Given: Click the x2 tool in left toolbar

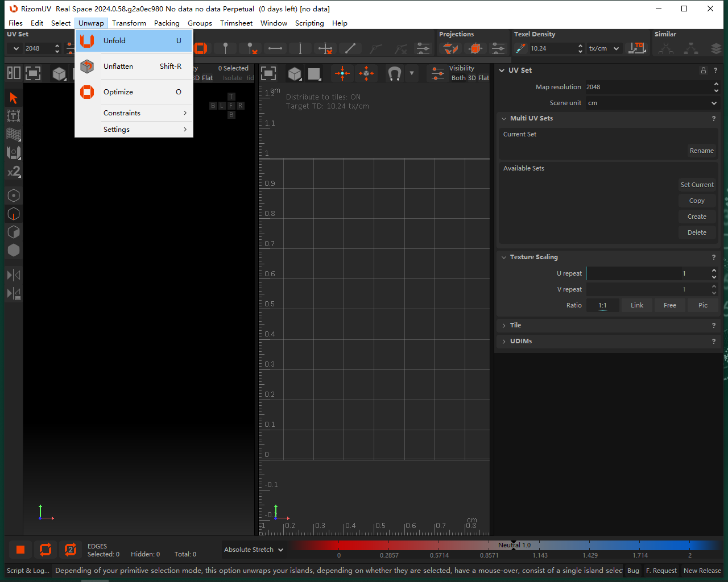Looking at the screenshot, I should tap(14, 171).
